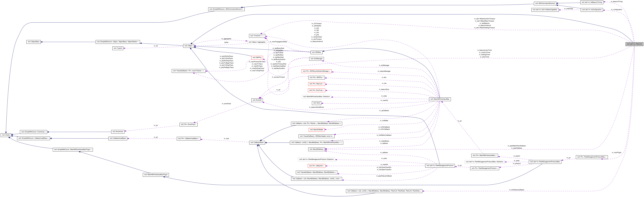
Task: Select ns3::TracedCallback< Ptr< const Packet > > node
Action: click(189, 71)
